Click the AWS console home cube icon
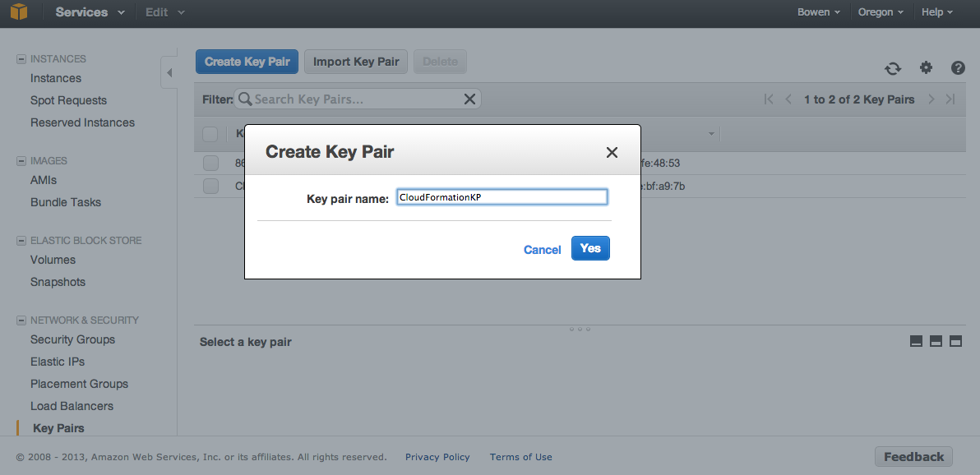This screenshot has width=980, height=475. tap(19, 12)
